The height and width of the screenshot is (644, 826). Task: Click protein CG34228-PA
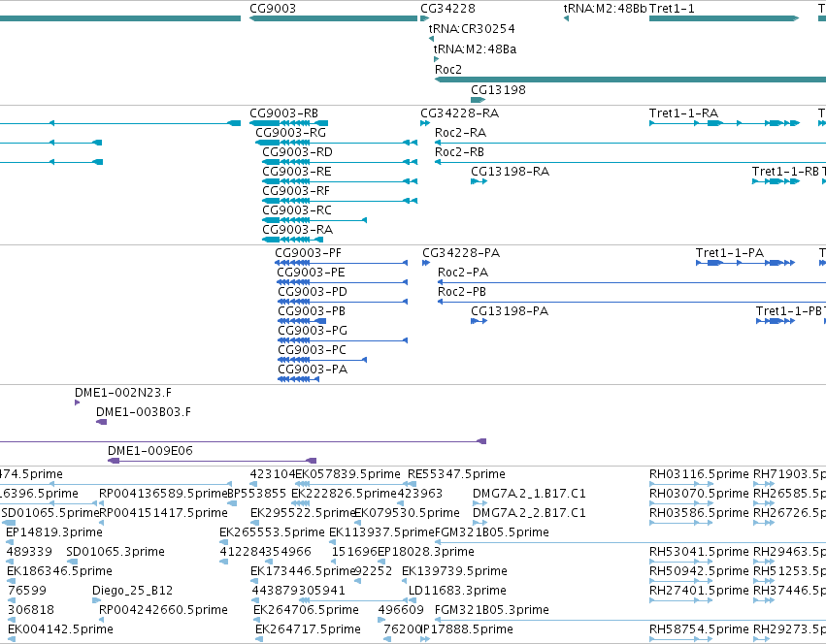(461, 253)
